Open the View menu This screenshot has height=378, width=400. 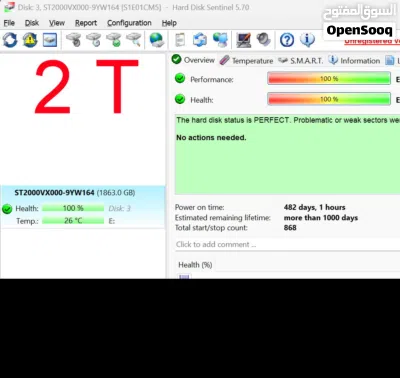(57, 23)
